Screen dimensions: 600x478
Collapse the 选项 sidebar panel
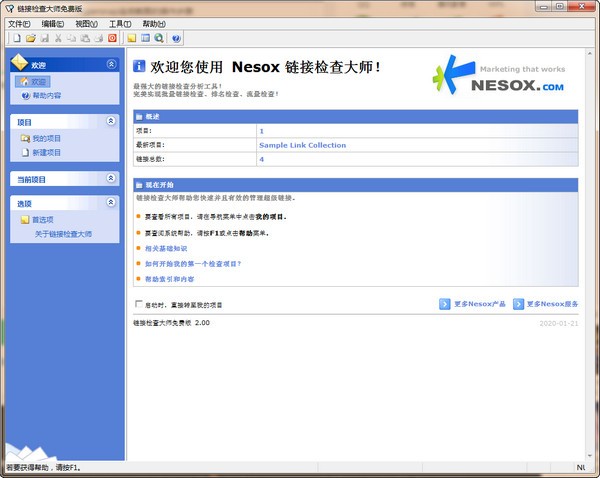coord(110,203)
